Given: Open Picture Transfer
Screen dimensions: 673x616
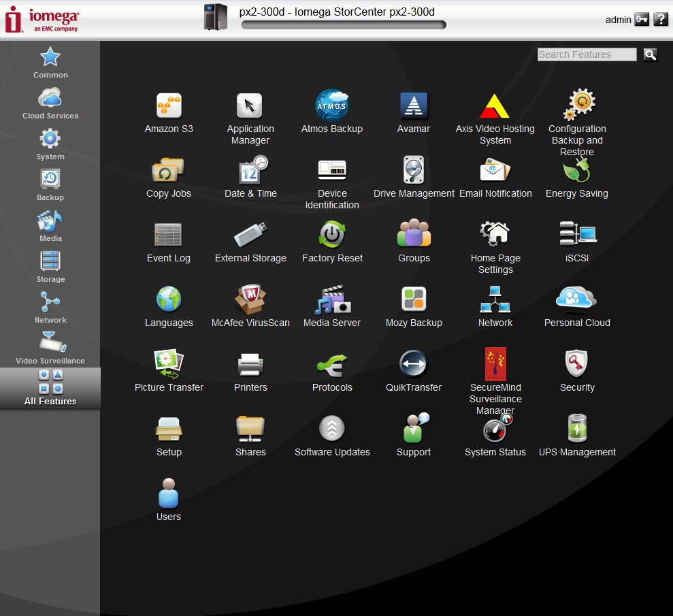Looking at the screenshot, I should 169,370.
